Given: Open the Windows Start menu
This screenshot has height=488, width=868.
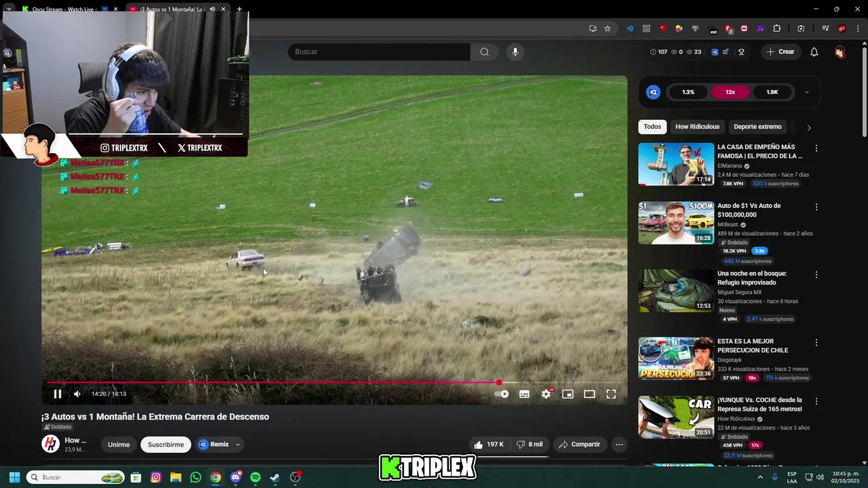Looking at the screenshot, I should [x=14, y=477].
